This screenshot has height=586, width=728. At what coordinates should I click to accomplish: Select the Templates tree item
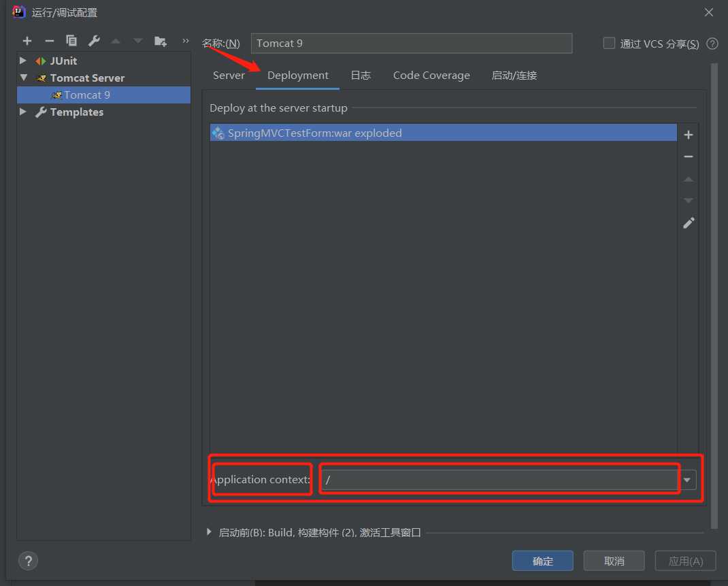pos(77,112)
